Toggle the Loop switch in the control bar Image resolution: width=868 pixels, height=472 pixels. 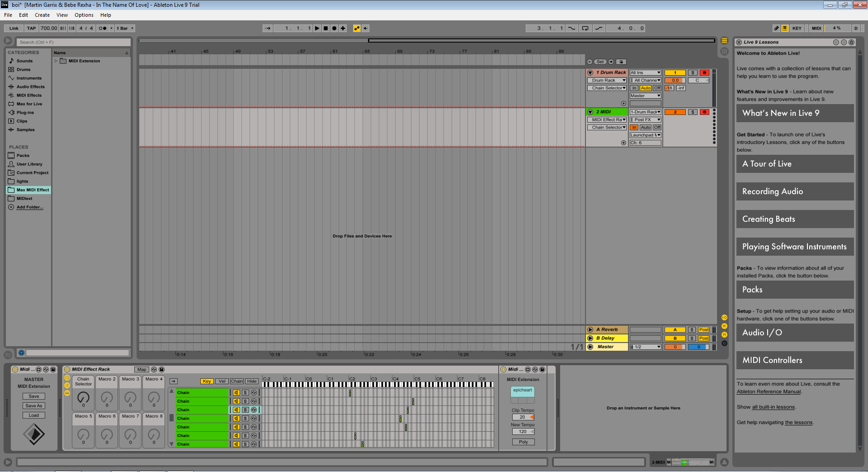(x=585, y=28)
